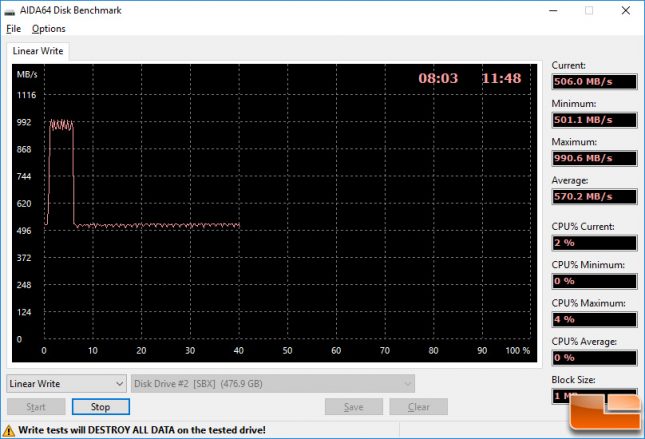645x439 pixels.
Task: Click the CPU% Average 0 % field
Action: coord(594,358)
